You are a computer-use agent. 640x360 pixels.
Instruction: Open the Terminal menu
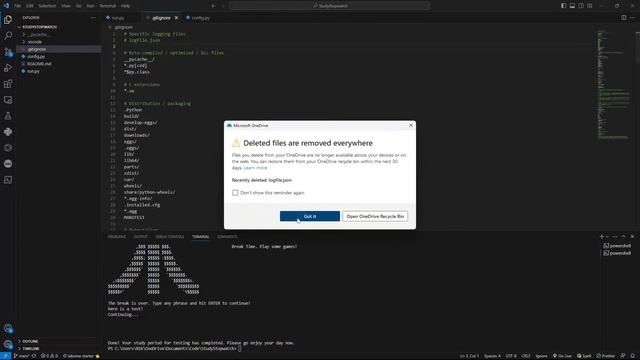108,6
